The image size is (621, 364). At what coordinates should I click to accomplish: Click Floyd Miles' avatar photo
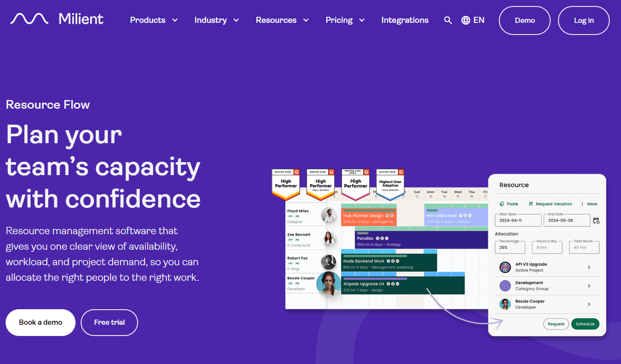coord(329,215)
